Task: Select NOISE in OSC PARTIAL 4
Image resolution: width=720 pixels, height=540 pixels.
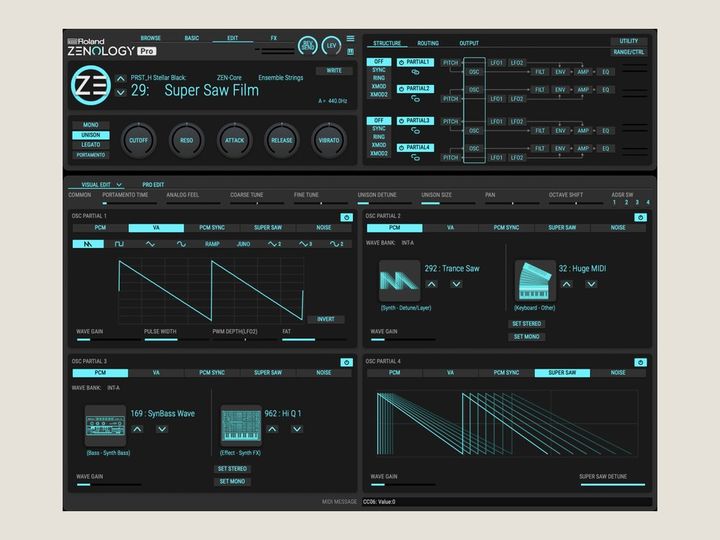Action: [x=618, y=373]
